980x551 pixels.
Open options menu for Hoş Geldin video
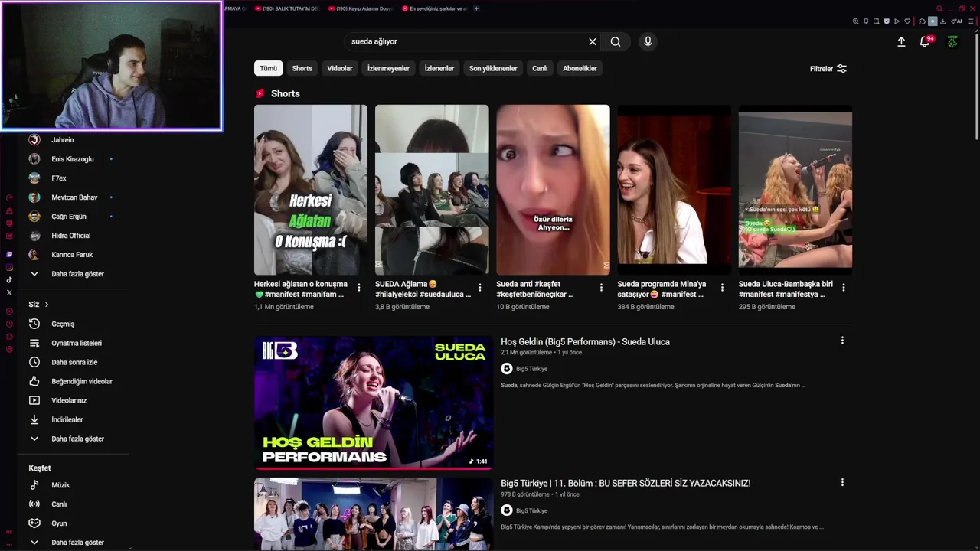(842, 341)
